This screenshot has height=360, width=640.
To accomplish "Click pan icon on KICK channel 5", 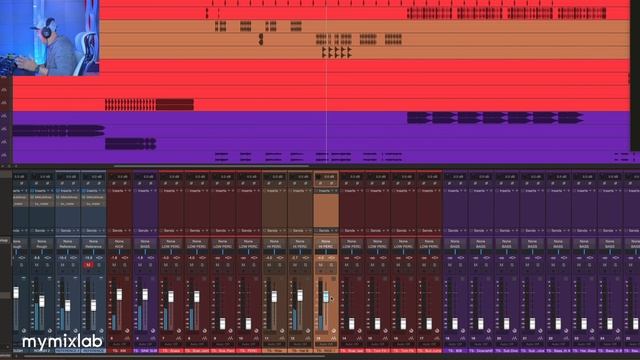I will pos(125,258).
